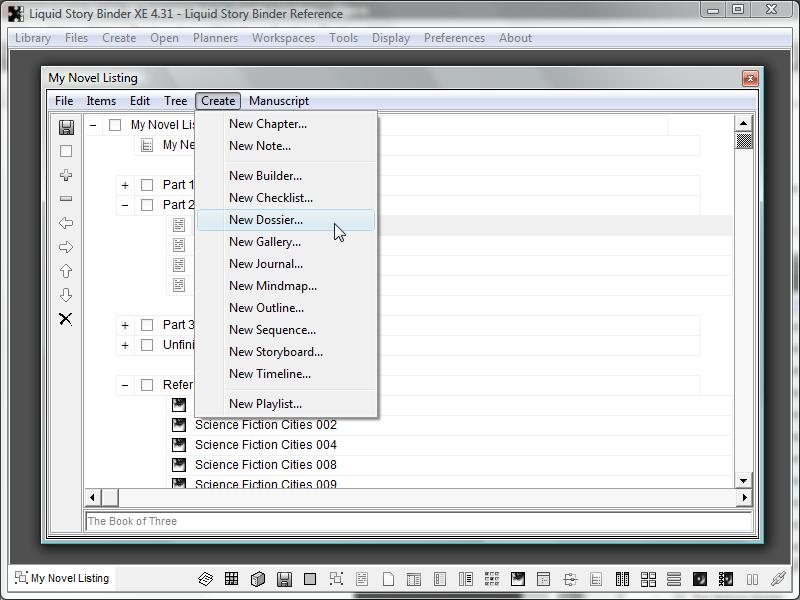Expand the Part 3 tree node
The image size is (800, 600).
[x=125, y=325]
